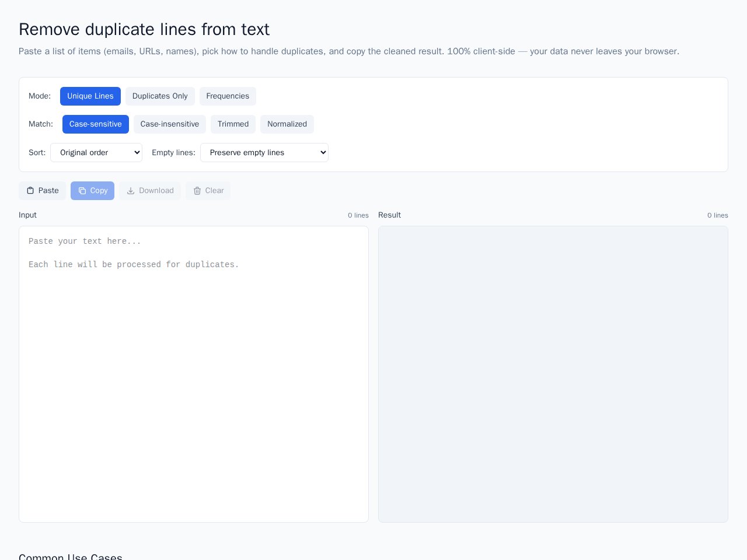Expand the Empty lines dropdown
Viewport: 747px width, 560px height.
click(264, 153)
